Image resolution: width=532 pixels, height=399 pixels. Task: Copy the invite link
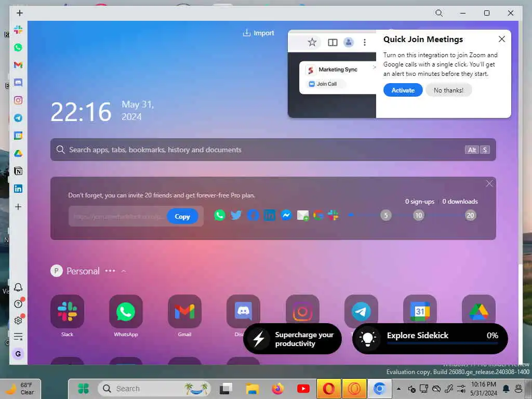(182, 217)
